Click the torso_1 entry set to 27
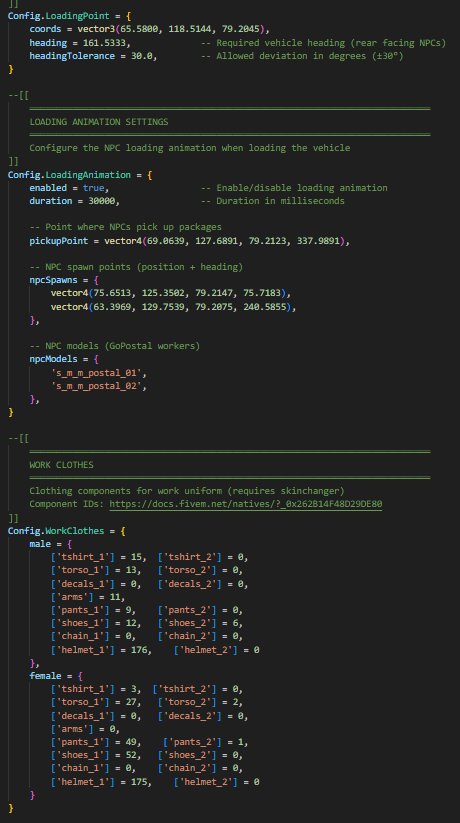Viewport: 460px width, 823px height. tap(96, 702)
